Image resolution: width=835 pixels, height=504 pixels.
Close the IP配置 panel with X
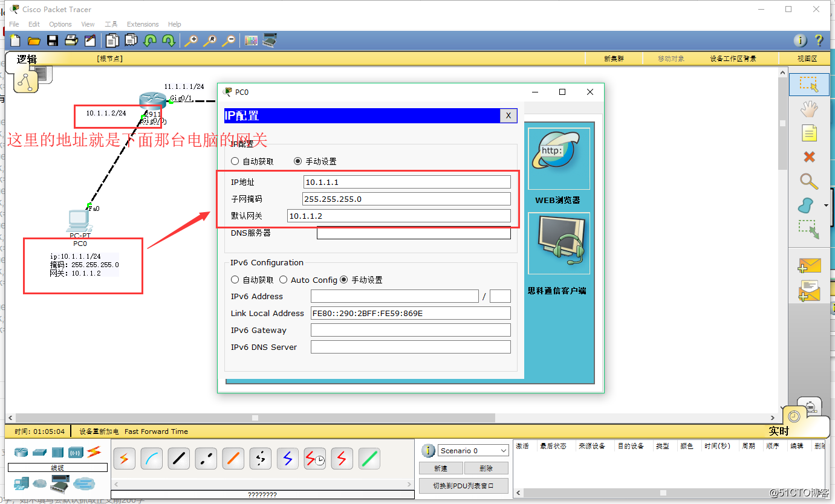tap(508, 116)
